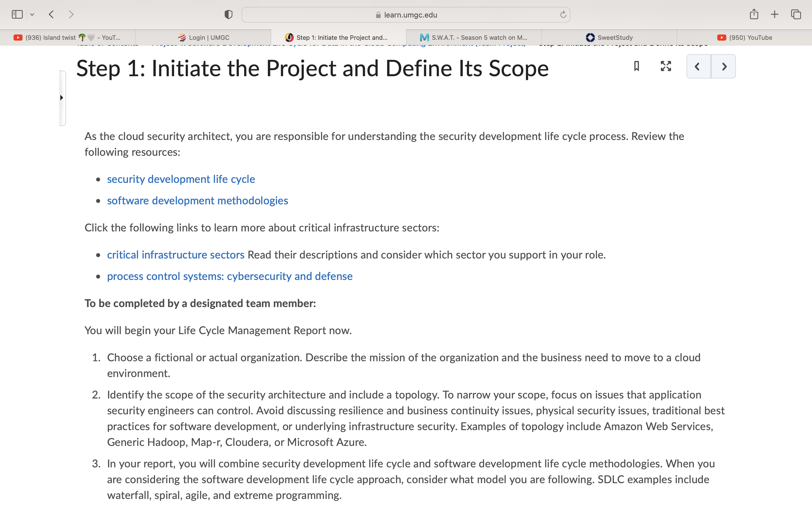
Task: Click the Step 1 page heading
Action: [312, 69]
